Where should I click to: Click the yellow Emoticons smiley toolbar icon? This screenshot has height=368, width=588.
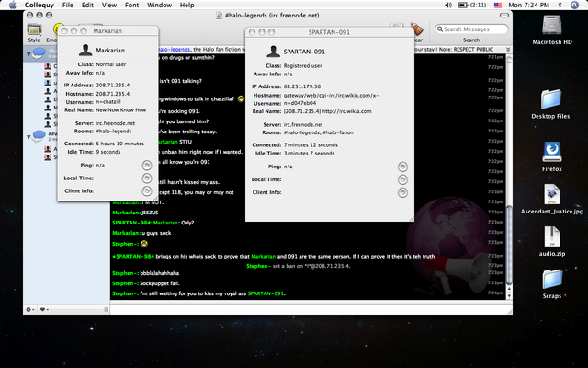[x=56, y=29]
